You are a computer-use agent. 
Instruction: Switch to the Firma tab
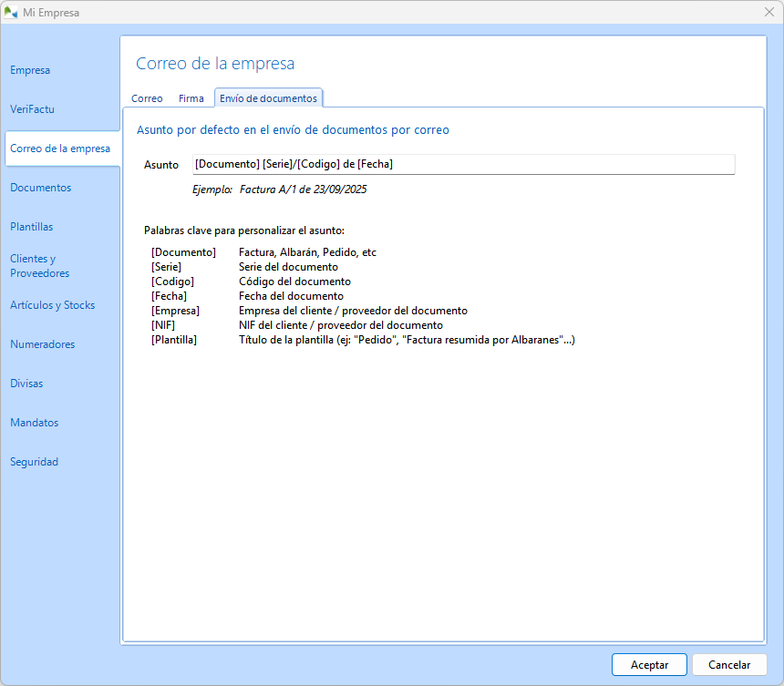[191, 98]
